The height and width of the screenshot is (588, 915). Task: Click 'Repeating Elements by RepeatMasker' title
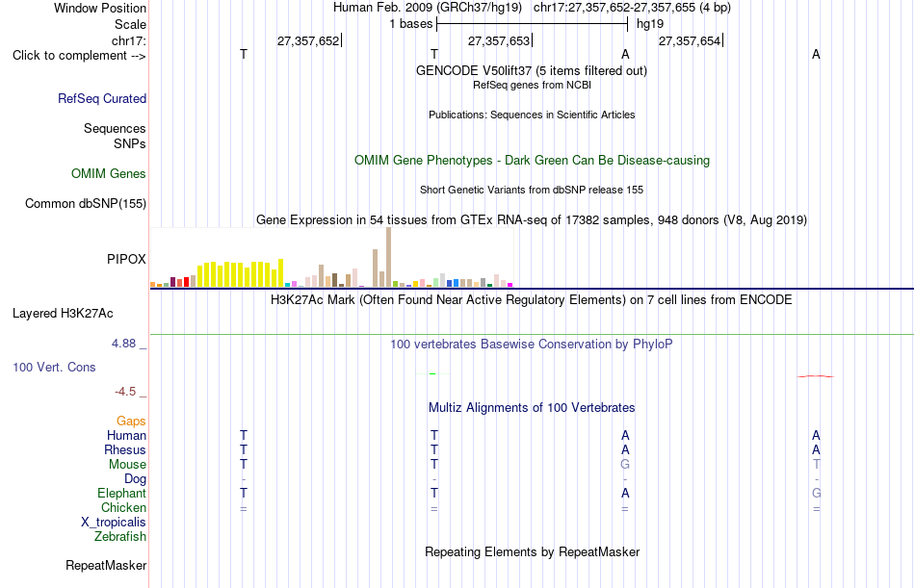pos(533,551)
